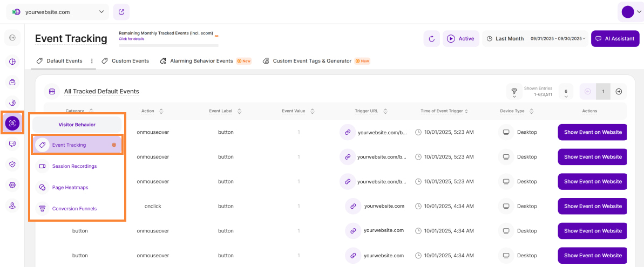The height and width of the screenshot is (267, 644).
Task: Click the monthly tracked events progress bar
Action: [168, 45]
